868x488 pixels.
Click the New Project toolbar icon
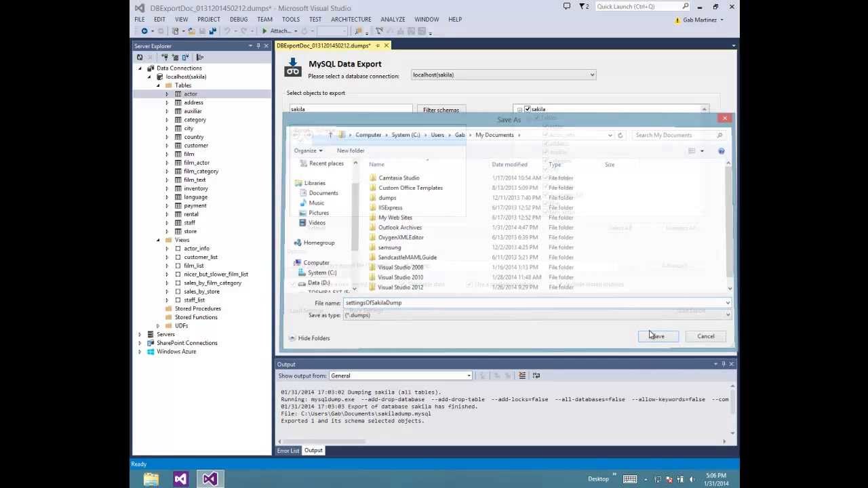[176, 31]
